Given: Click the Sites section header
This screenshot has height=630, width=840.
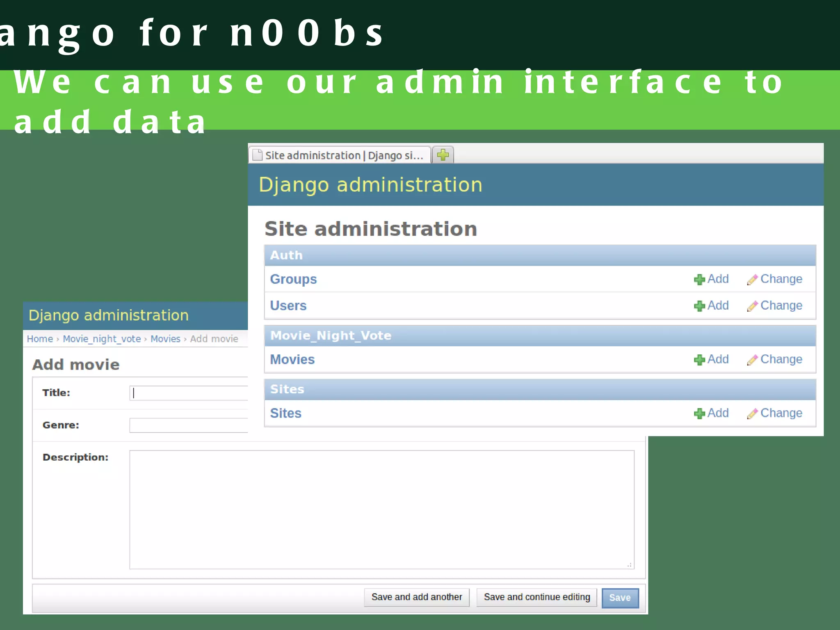Looking at the screenshot, I should point(540,390).
